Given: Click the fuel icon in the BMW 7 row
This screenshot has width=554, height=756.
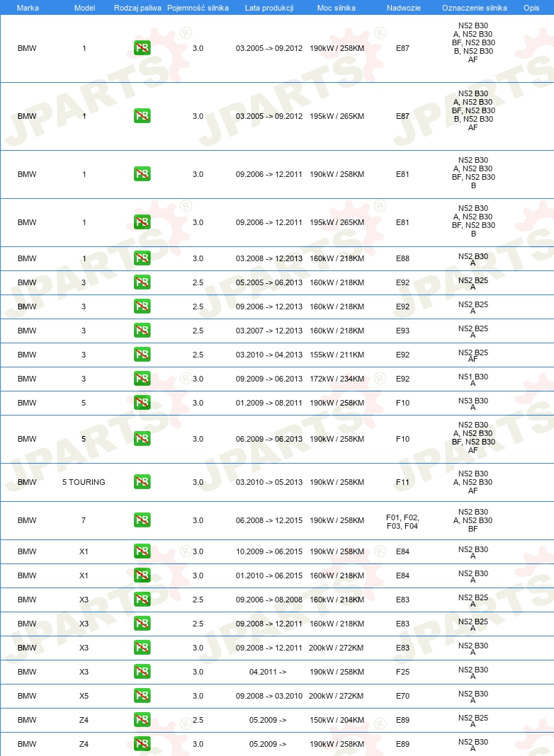Looking at the screenshot, I should coord(142,520).
